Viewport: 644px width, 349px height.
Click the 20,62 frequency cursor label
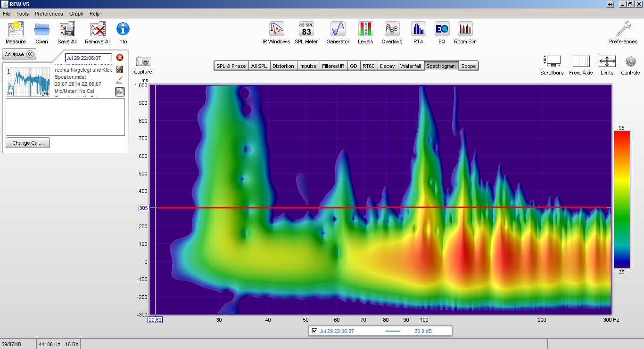click(155, 320)
